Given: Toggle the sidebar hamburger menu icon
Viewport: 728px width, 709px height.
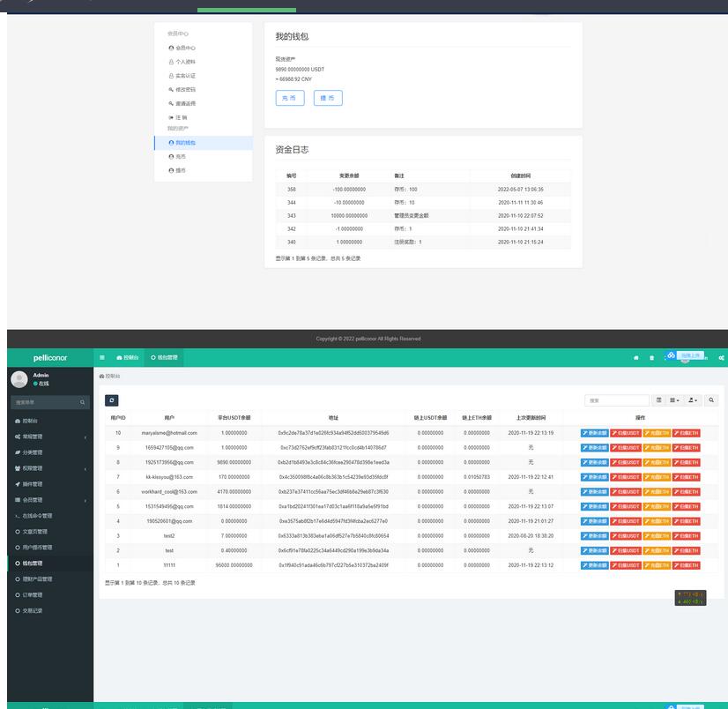Looking at the screenshot, I should click(102, 357).
